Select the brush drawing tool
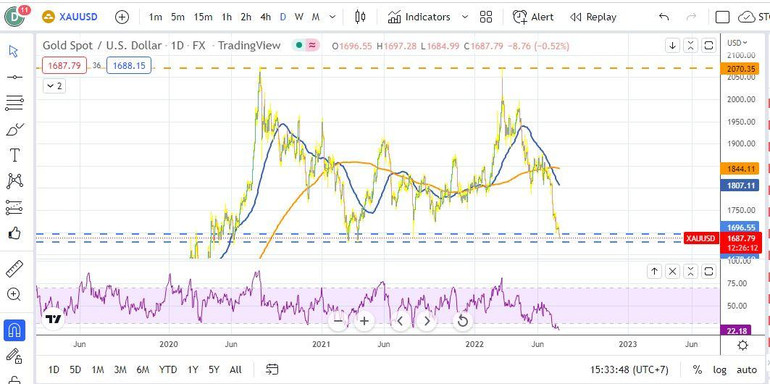Viewport: 770px width, 384px height. click(15, 130)
